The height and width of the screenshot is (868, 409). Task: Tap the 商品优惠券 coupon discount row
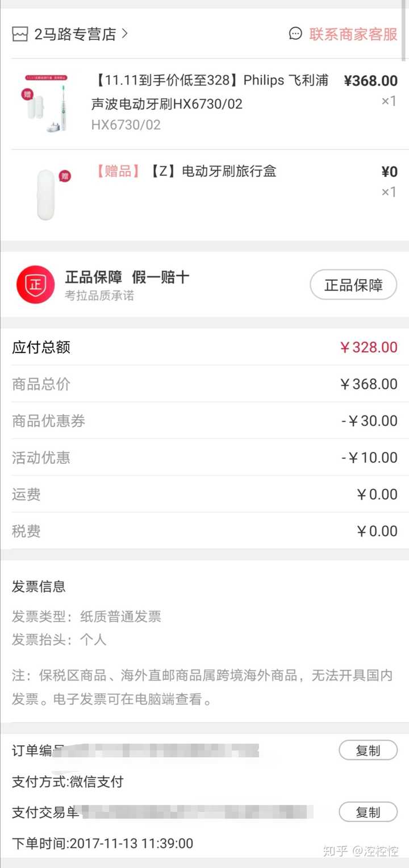coord(204,421)
